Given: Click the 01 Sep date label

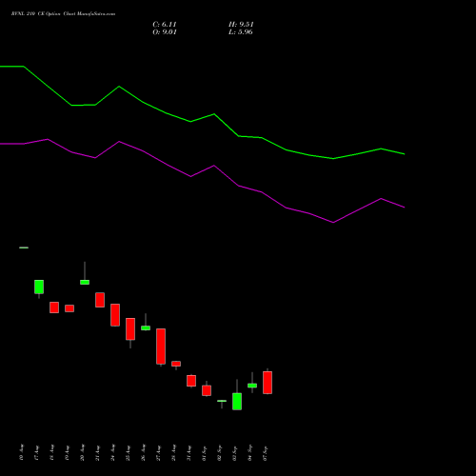Looking at the screenshot, I should pyautogui.click(x=205, y=453).
